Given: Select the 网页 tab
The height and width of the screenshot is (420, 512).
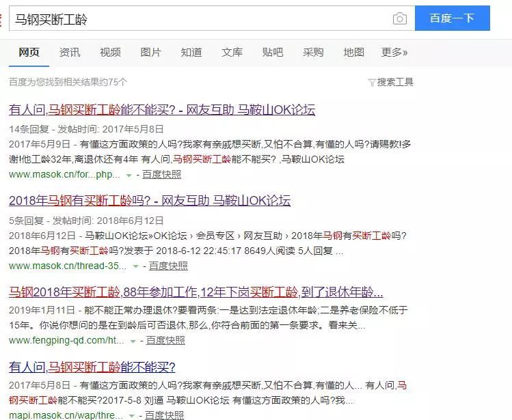Looking at the screenshot, I should 29,52.
